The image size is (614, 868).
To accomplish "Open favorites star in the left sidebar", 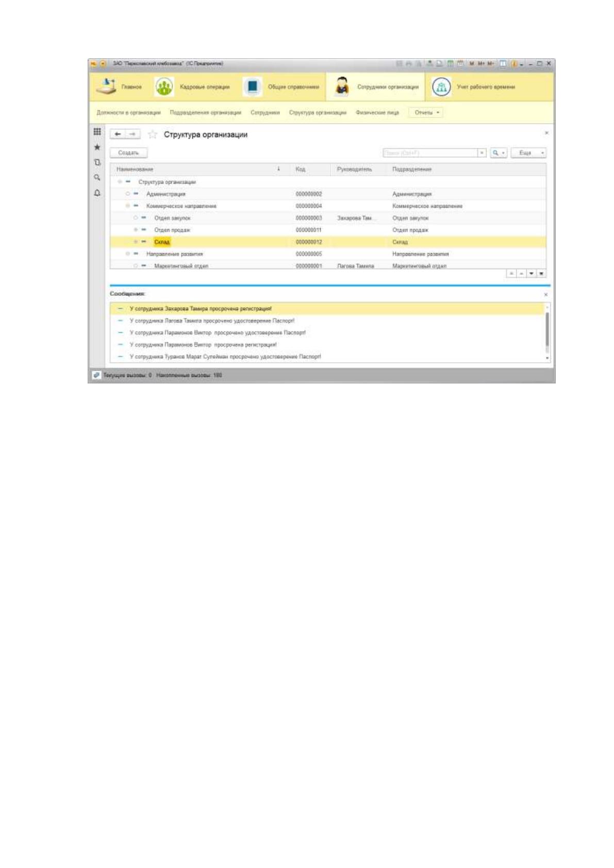I will [x=97, y=147].
